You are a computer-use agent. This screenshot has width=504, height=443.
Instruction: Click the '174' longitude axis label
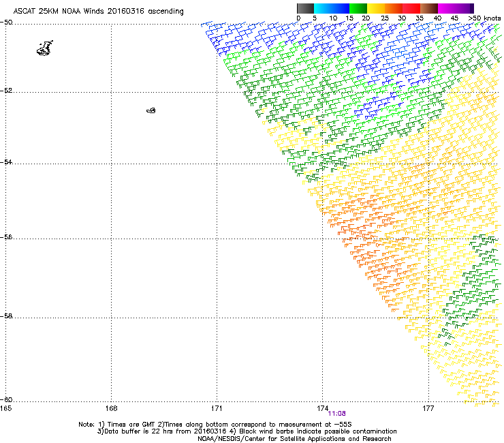point(322,408)
